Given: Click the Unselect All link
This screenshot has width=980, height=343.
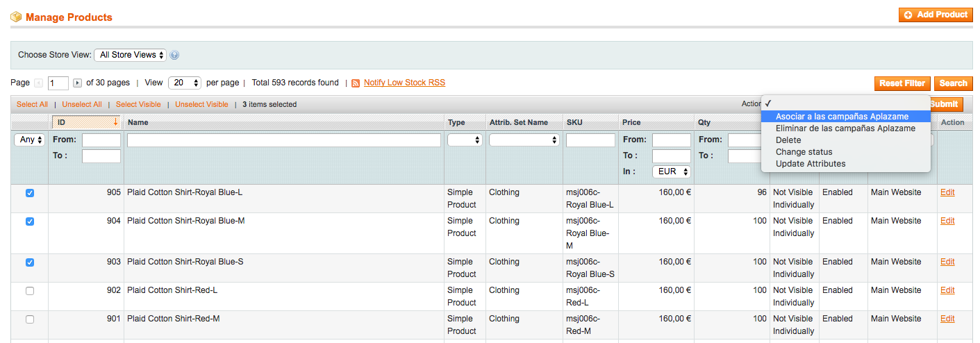Looking at the screenshot, I should point(82,104).
